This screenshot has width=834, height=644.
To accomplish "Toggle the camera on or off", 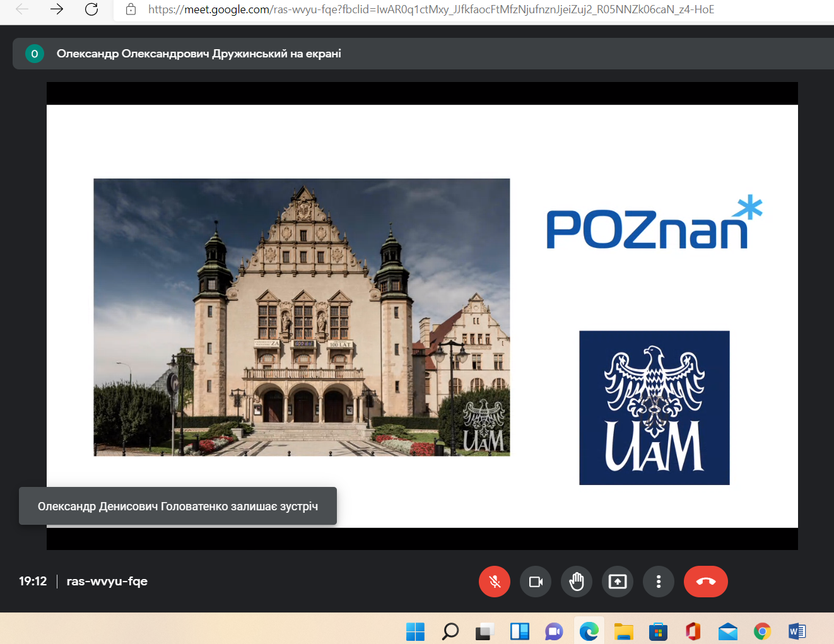I will (536, 582).
